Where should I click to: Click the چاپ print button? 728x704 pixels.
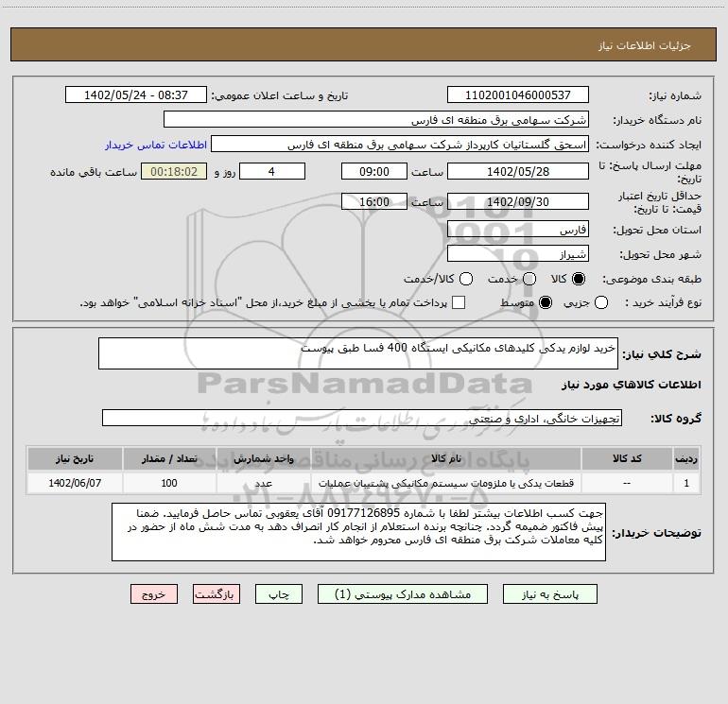click(279, 594)
